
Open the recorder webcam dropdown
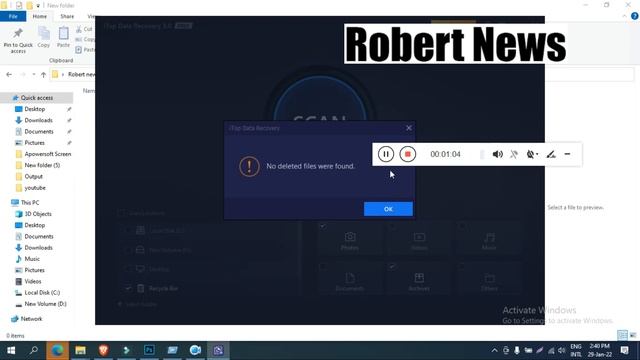pos(532,154)
